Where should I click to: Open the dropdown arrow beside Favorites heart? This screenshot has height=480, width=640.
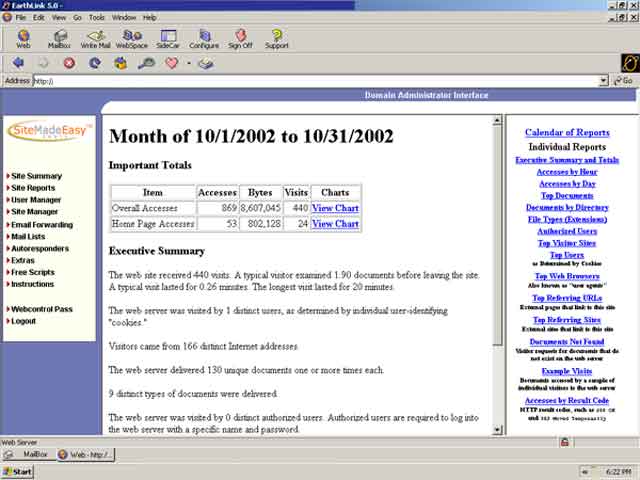tap(188, 63)
